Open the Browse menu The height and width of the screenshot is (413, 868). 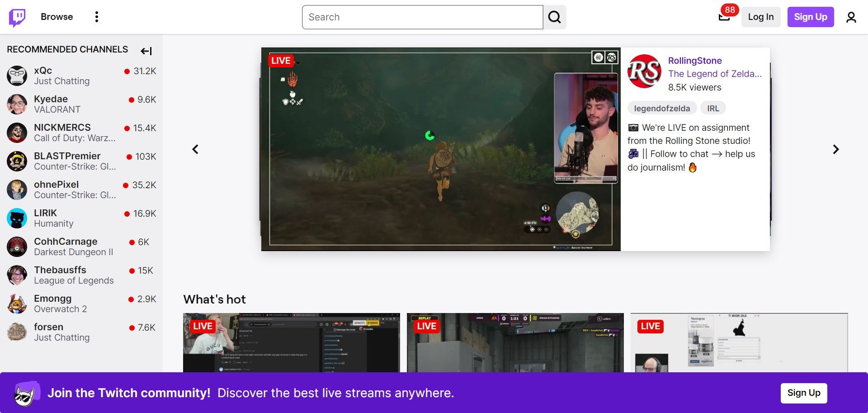pos(57,17)
